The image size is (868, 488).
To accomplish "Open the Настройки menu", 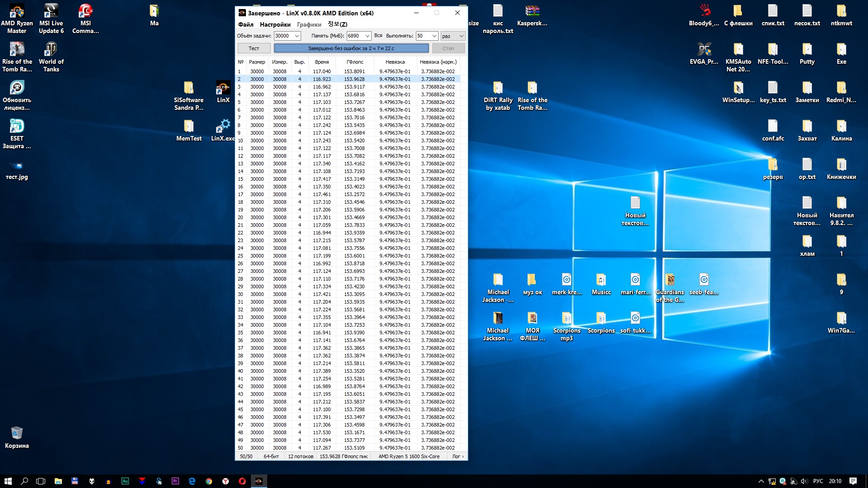I will (x=275, y=24).
